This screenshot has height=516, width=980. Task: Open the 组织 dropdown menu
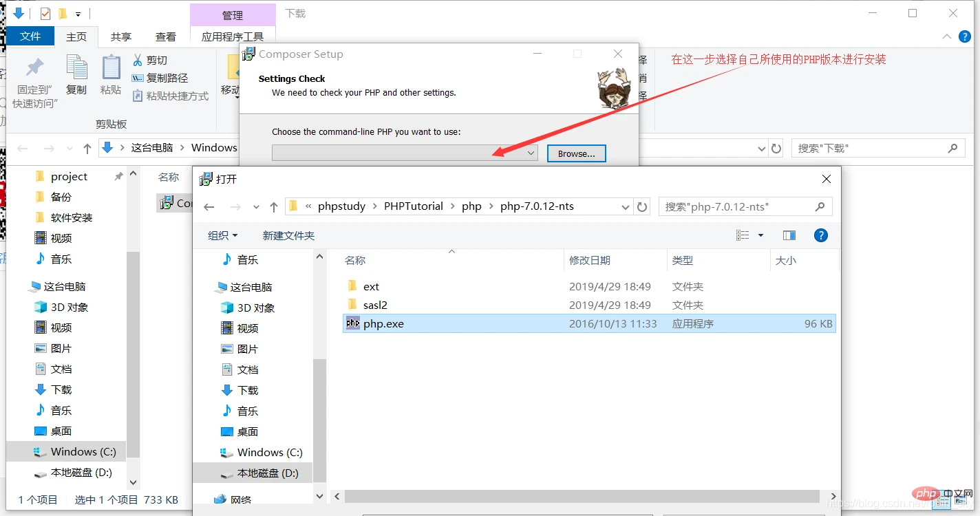(x=222, y=235)
